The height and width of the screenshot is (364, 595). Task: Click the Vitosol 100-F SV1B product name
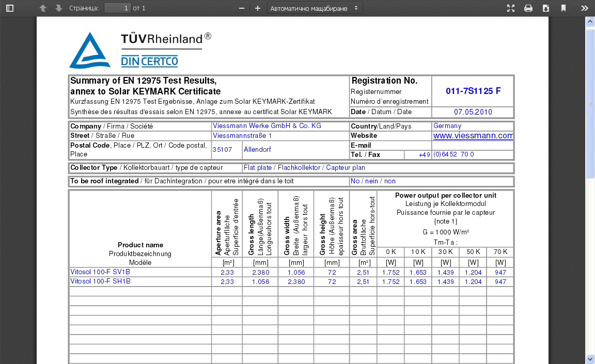(100, 272)
